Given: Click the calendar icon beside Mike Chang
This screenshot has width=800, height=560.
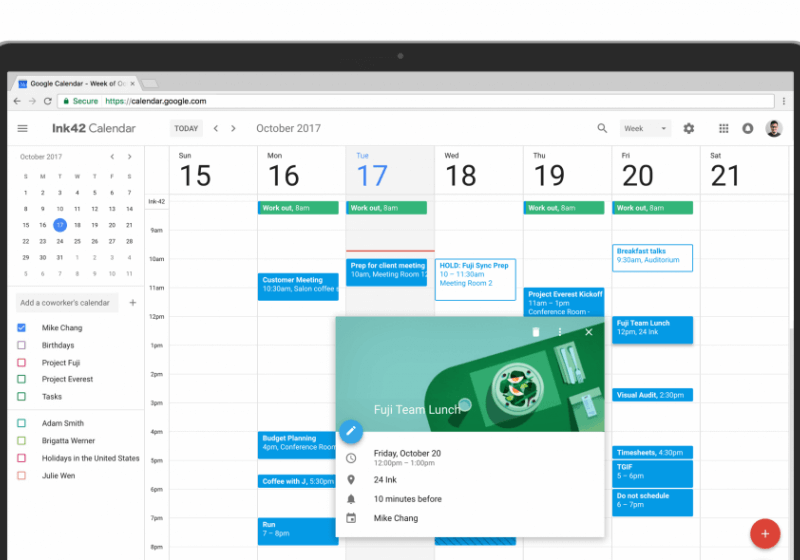Looking at the screenshot, I should (x=351, y=518).
